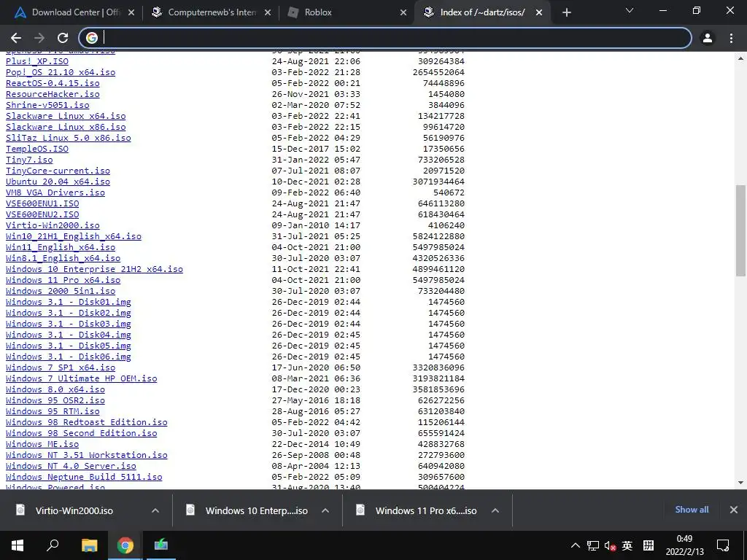Image resolution: width=747 pixels, height=560 pixels.
Task: Open taskbar search magnifier
Action: click(x=53, y=545)
